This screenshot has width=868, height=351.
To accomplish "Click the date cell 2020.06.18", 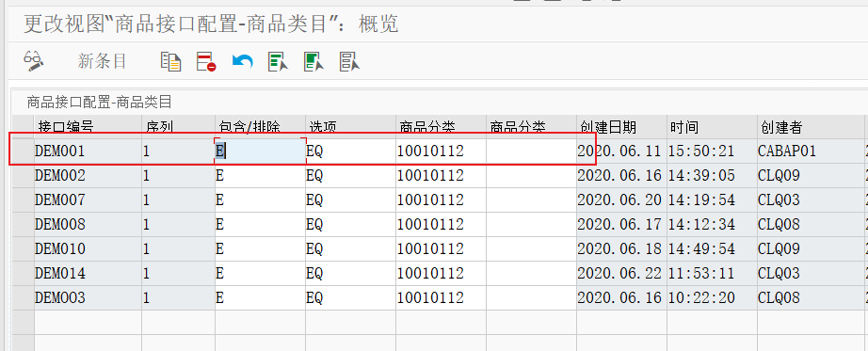I will tap(621, 248).
